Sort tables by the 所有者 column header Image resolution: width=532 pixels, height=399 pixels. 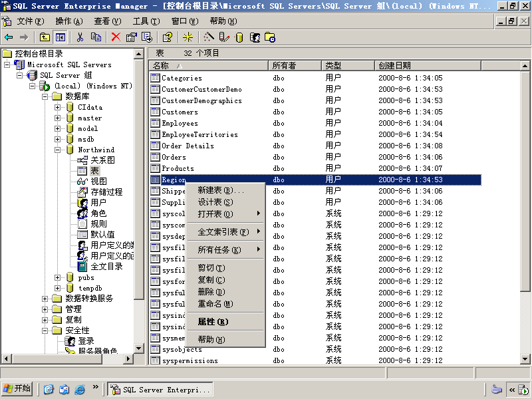295,65
